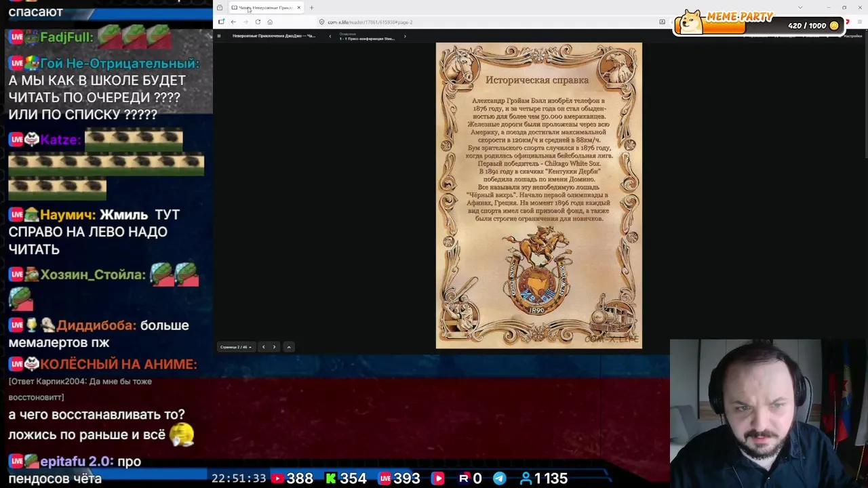
Task: Select chat username 'Диддибоба'
Action: (96, 325)
